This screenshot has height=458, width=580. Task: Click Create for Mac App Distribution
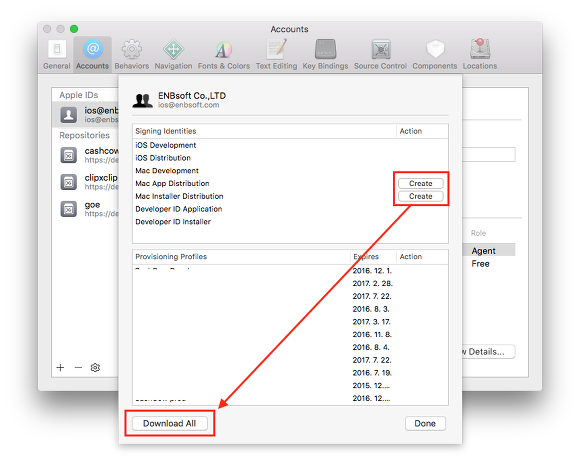421,183
